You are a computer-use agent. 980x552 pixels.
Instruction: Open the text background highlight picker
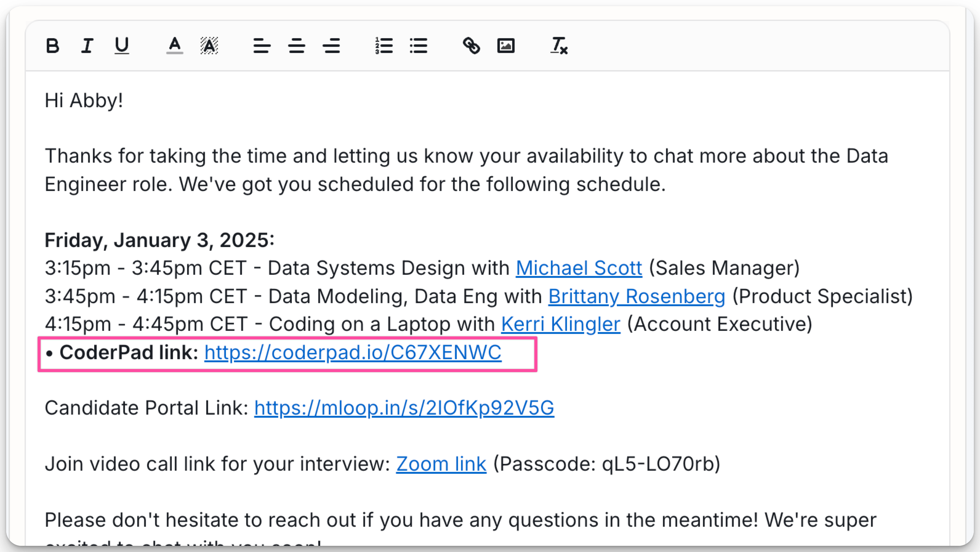coord(209,46)
